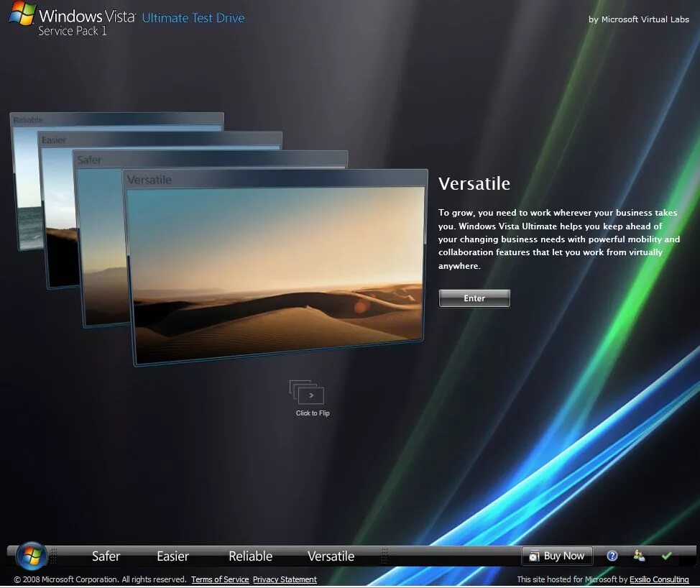Open the Reliable menu item
The height and width of the screenshot is (588, 700).
click(x=250, y=556)
